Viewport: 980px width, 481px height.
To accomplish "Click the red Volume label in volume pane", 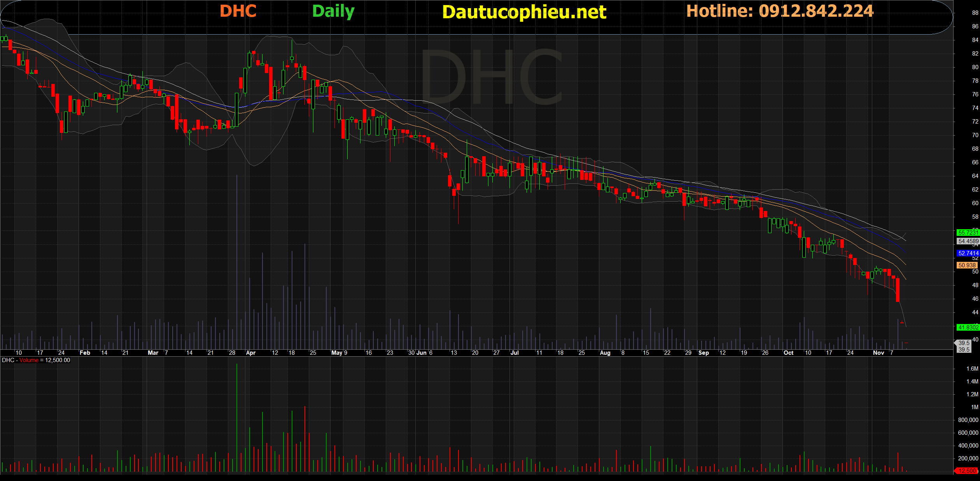I will (29, 360).
